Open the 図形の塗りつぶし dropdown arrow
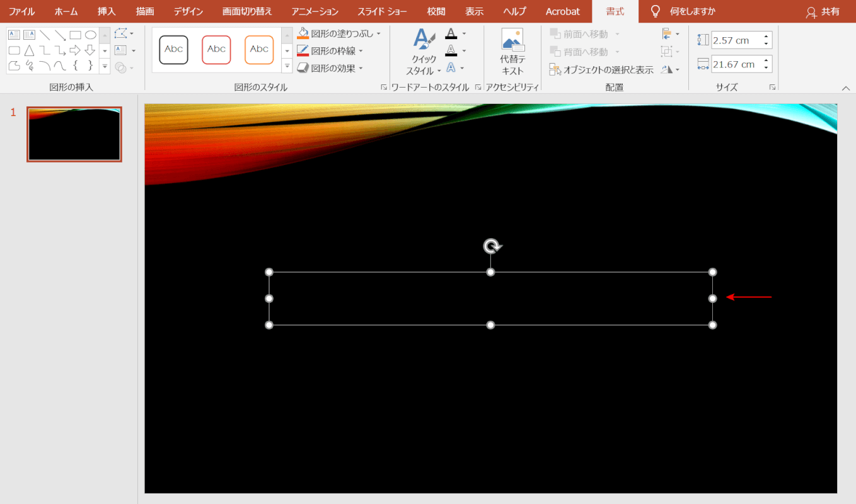The width and height of the screenshot is (856, 504). click(x=378, y=33)
